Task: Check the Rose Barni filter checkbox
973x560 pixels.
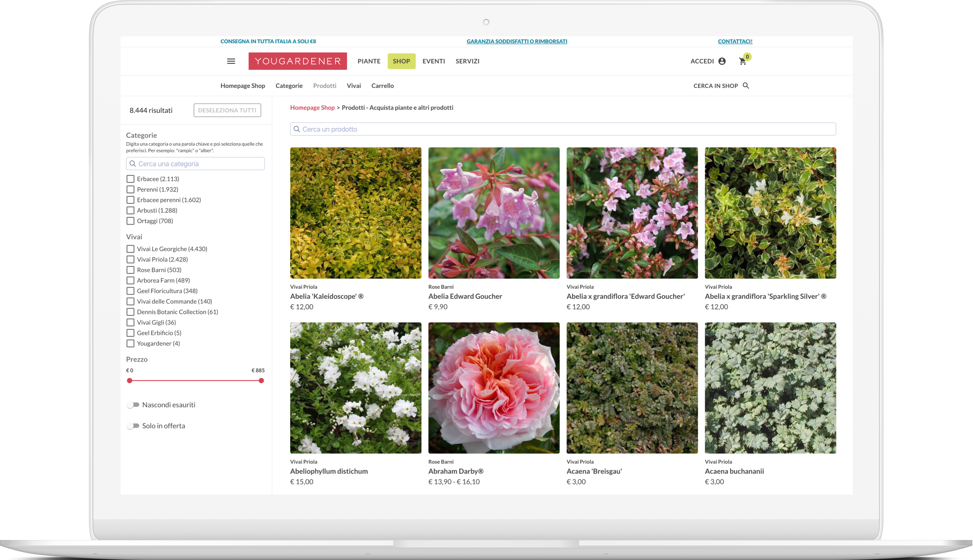Action: 130,270
